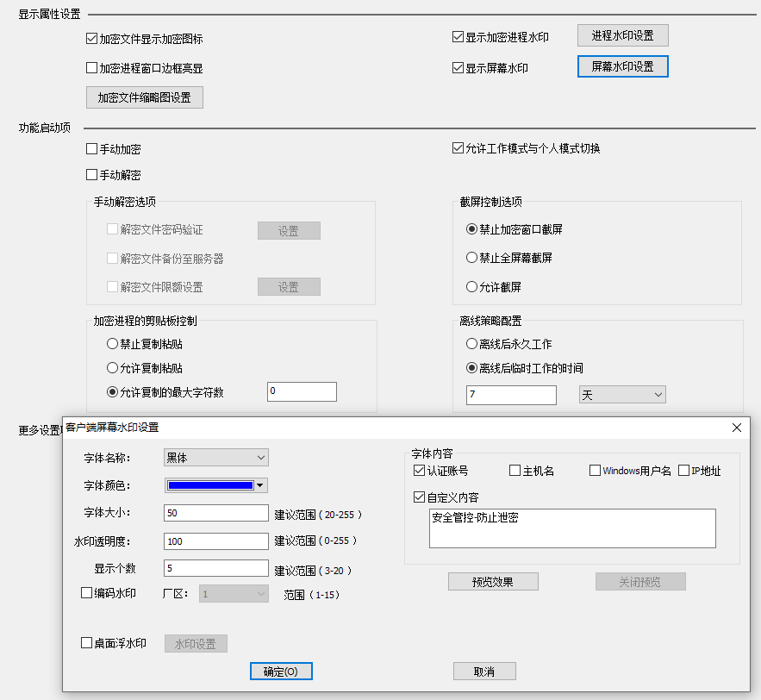Open the blue 字体颜色 color picker
761x700 pixels.
pyautogui.click(x=216, y=485)
